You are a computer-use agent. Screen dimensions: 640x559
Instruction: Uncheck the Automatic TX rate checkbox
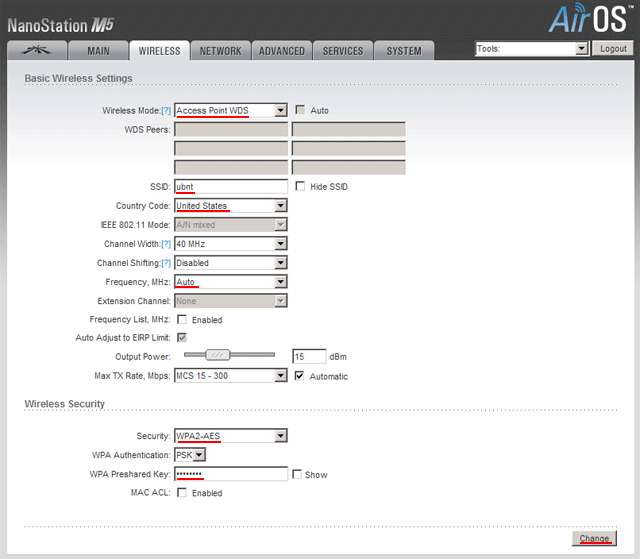pyautogui.click(x=300, y=376)
